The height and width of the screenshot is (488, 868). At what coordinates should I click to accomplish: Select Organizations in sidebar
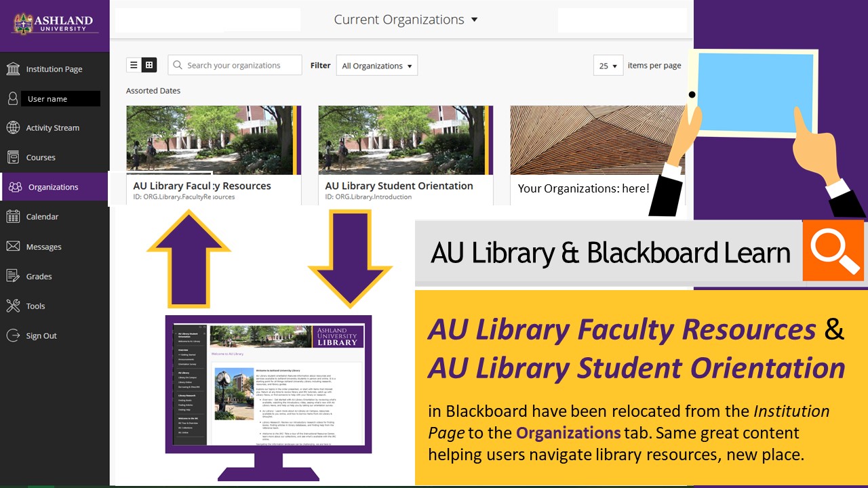pyautogui.click(x=54, y=187)
